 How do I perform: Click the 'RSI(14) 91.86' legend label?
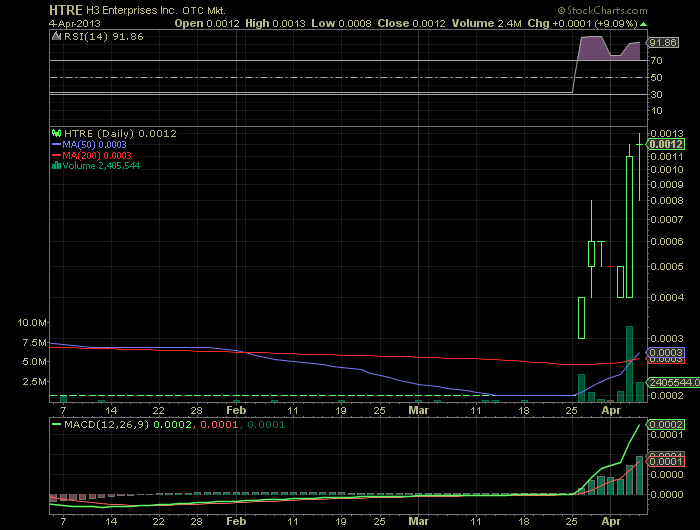(104, 37)
